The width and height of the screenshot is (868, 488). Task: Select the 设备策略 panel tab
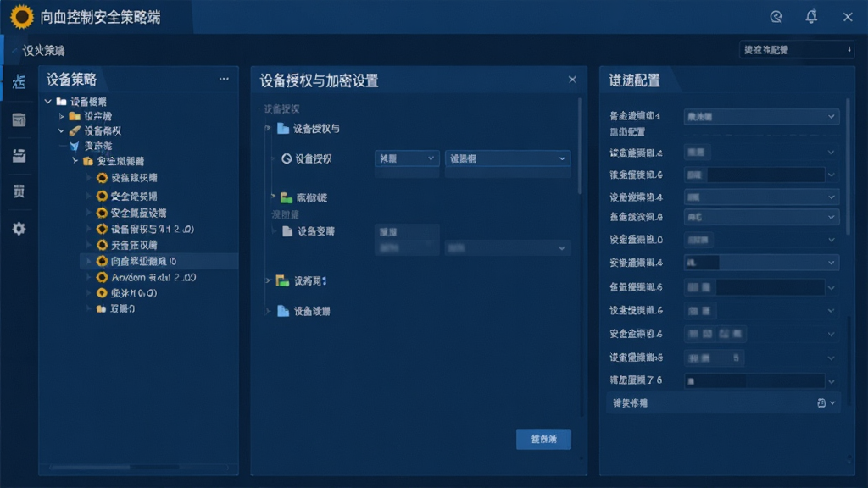72,80
